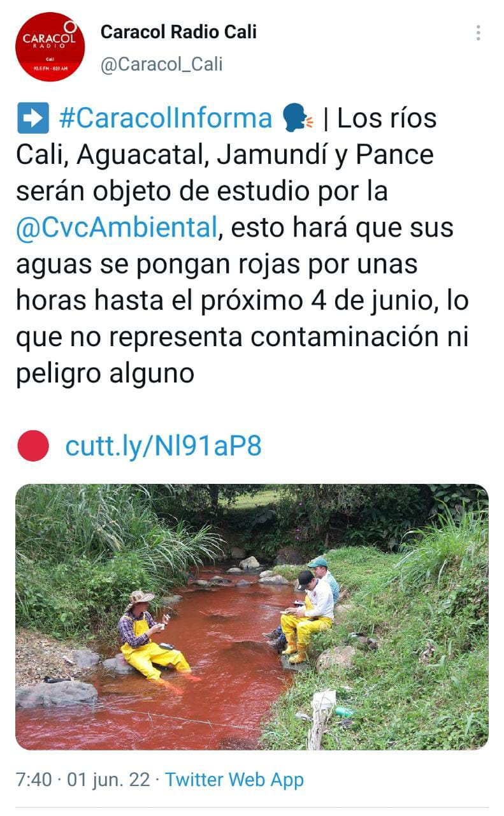Visit the @CvcAmbiental mention
This screenshot has width=504, height=816.
(x=117, y=228)
